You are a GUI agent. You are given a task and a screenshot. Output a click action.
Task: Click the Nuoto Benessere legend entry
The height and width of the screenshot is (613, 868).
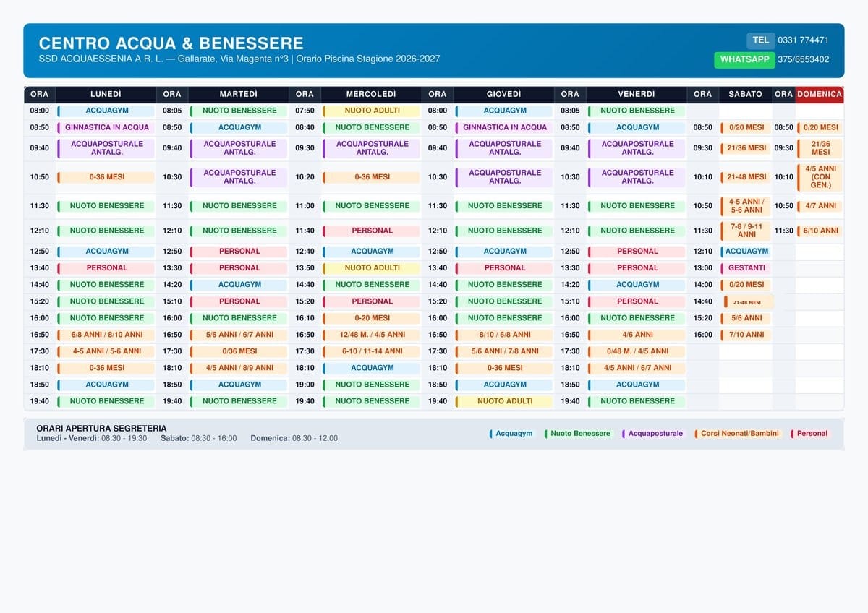578,434
